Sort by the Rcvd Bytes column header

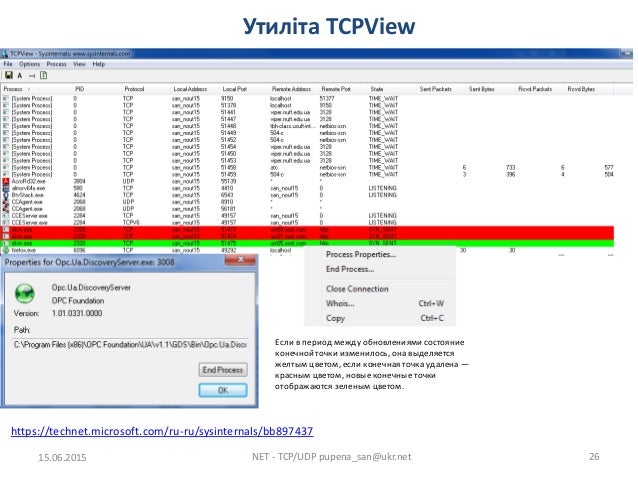tap(581, 89)
